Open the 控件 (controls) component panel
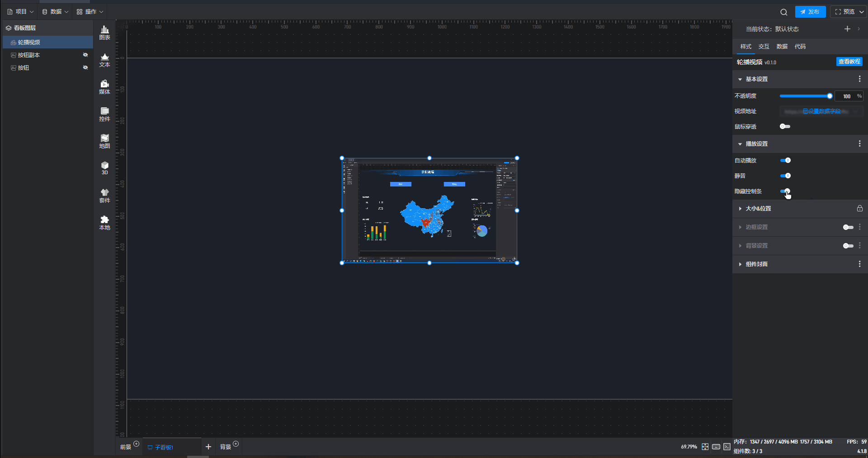Viewport: 868px width, 458px height. pyautogui.click(x=104, y=114)
